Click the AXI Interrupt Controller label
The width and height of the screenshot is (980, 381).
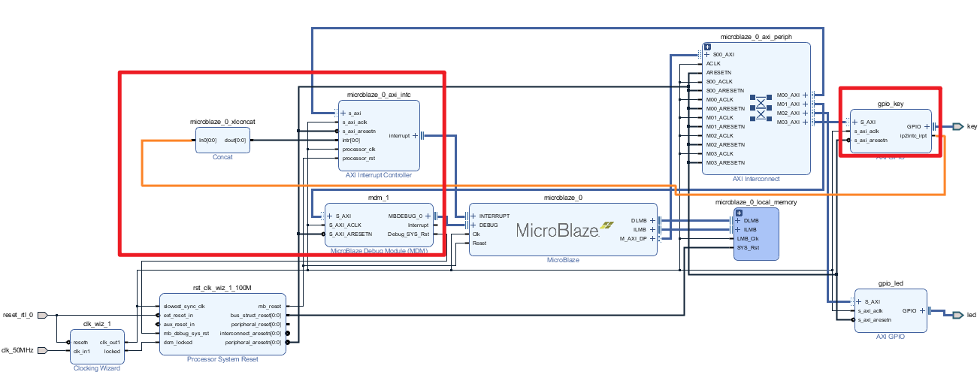pos(379,175)
